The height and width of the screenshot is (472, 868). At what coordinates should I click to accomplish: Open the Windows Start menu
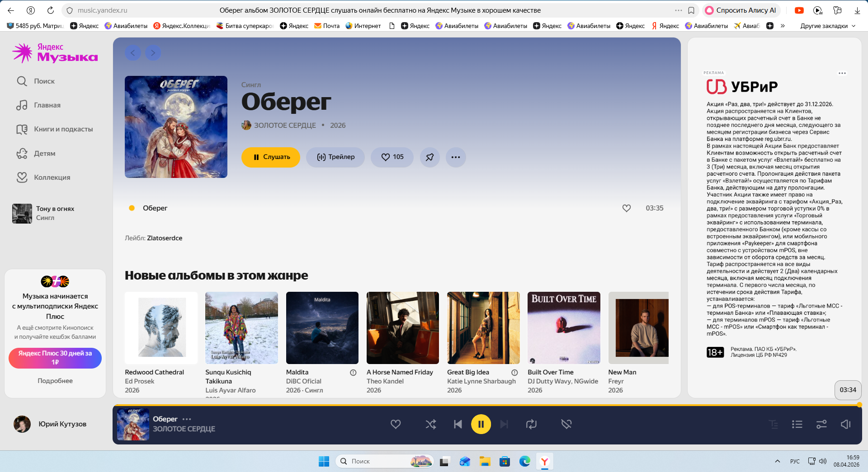tap(324, 461)
